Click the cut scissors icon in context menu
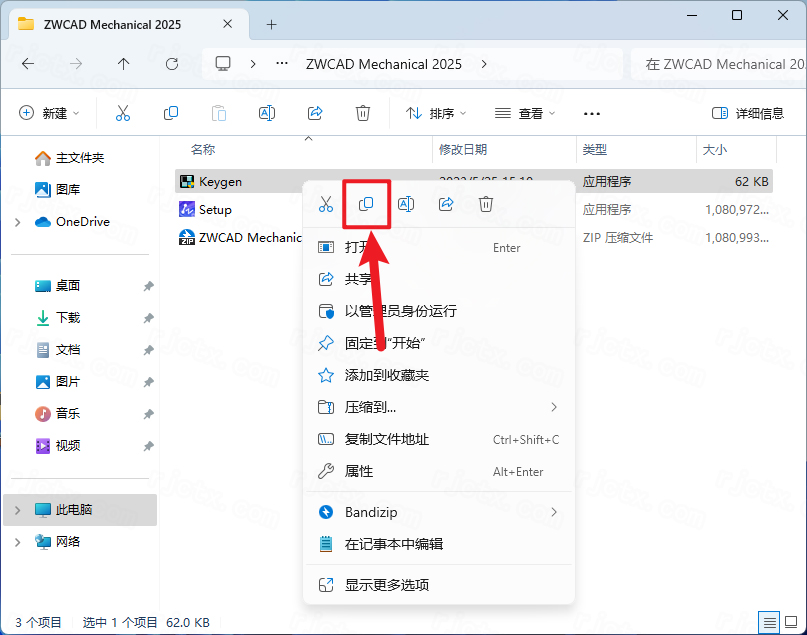The width and height of the screenshot is (807, 635). (326, 204)
